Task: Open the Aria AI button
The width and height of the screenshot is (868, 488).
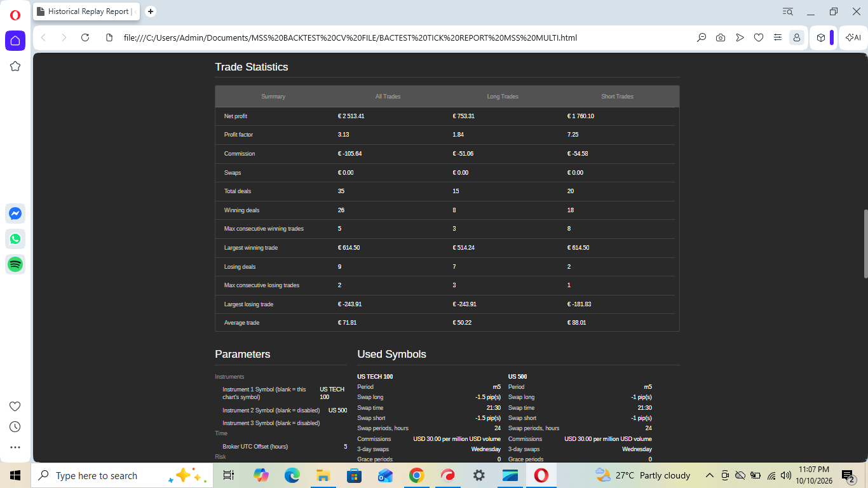Action: [x=853, y=37]
